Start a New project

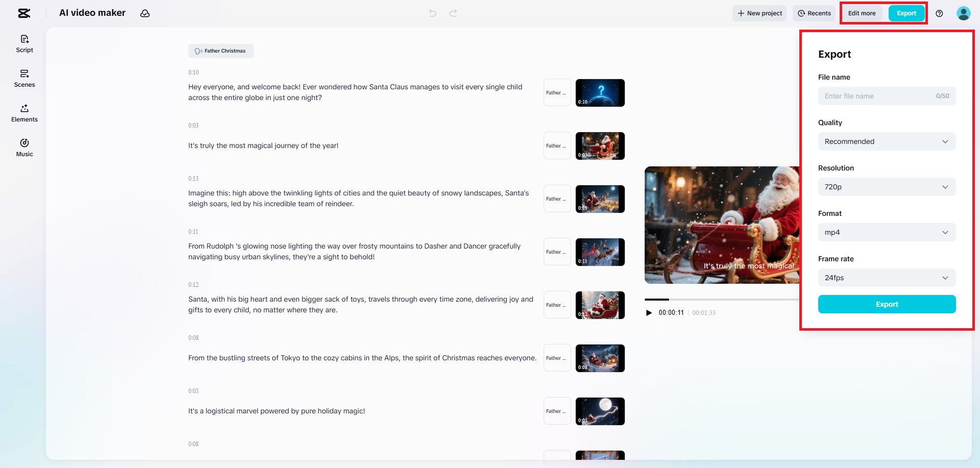tap(759, 13)
